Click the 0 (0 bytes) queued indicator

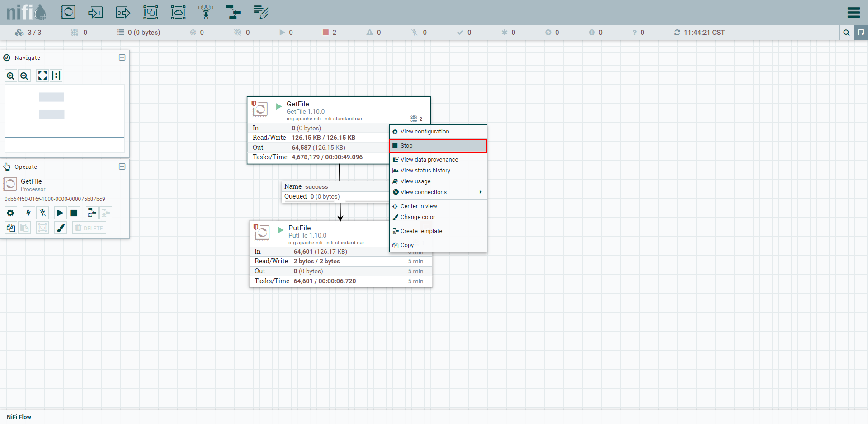click(x=139, y=33)
